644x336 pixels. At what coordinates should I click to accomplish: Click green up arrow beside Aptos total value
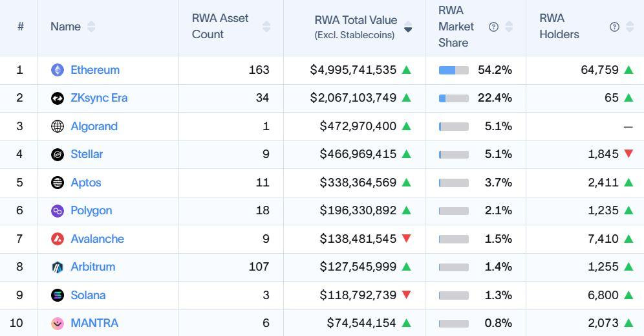point(407,183)
